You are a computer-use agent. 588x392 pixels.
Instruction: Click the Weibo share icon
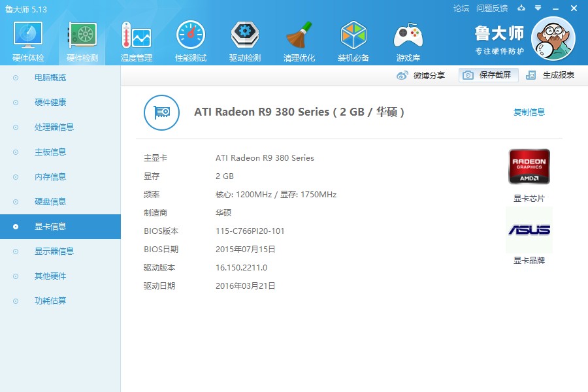pos(402,75)
